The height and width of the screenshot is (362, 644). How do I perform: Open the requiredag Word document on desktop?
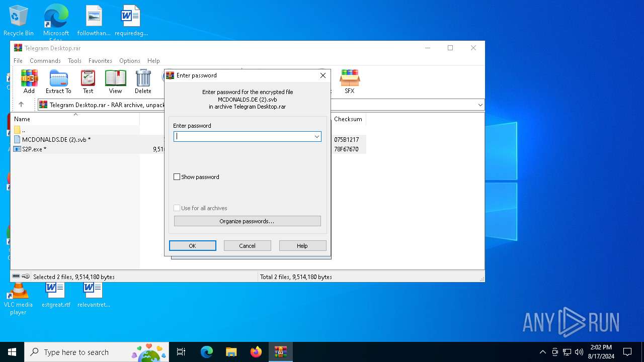(131, 21)
